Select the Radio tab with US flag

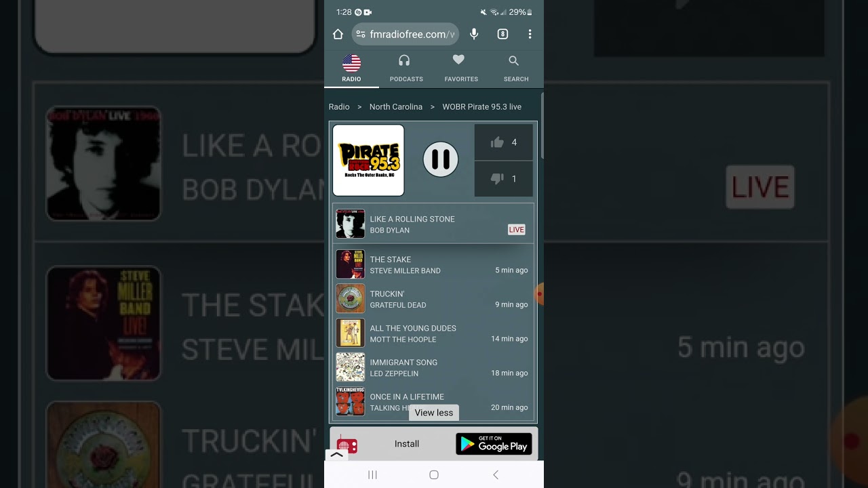pyautogui.click(x=351, y=69)
